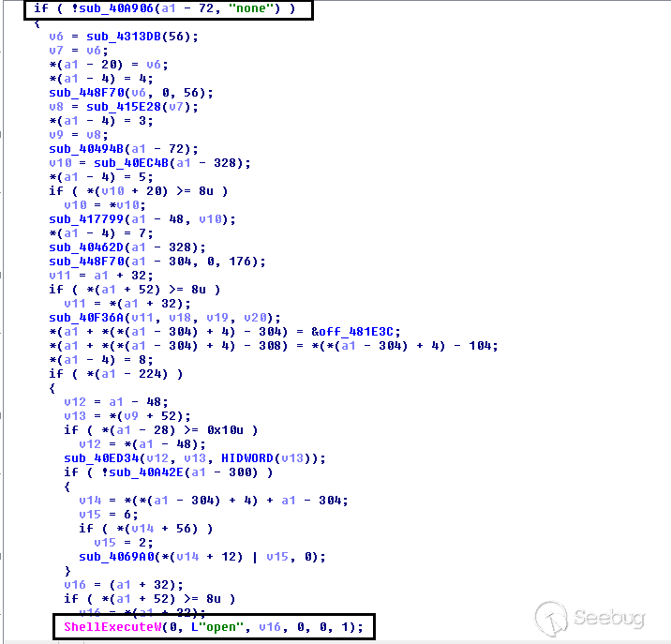Click the '*(a1 - 20) = v6;' statement
Screen dimensions: 671x644
click(109, 65)
